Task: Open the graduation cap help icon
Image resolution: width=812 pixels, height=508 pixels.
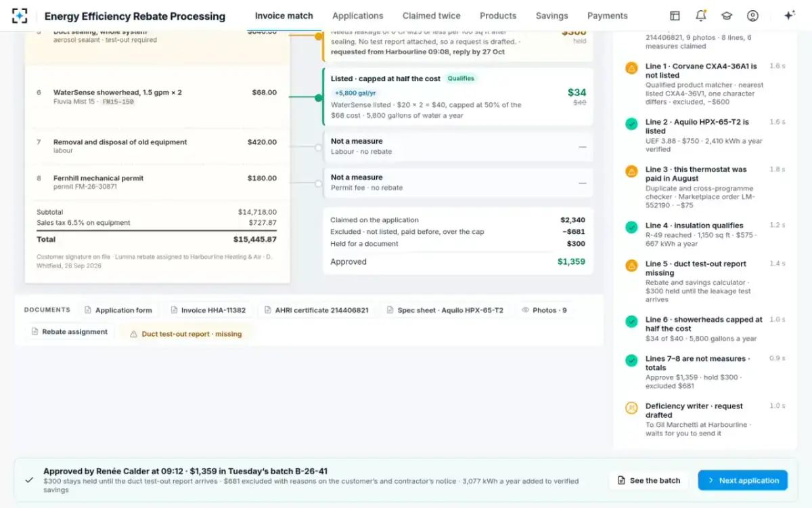Action: (727, 16)
